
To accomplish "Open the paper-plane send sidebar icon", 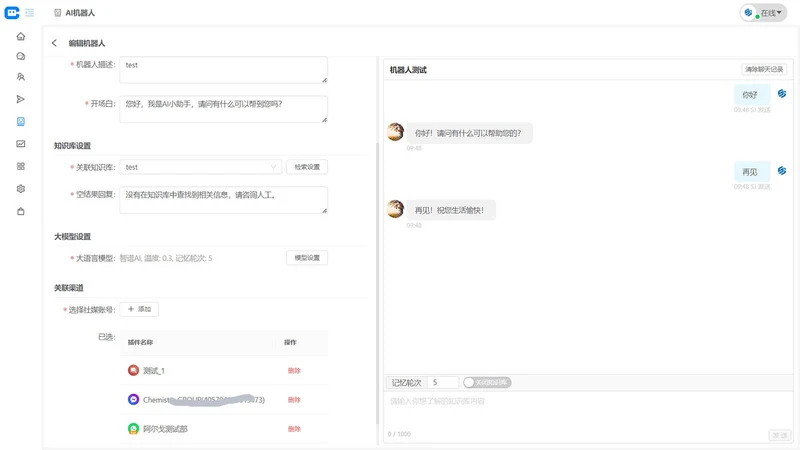I will pos(20,99).
